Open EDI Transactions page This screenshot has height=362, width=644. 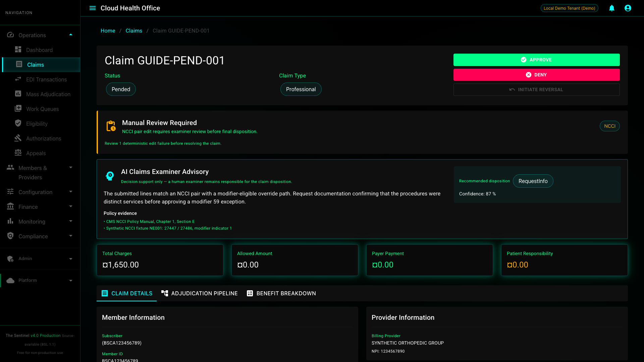pyautogui.click(x=41, y=79)
